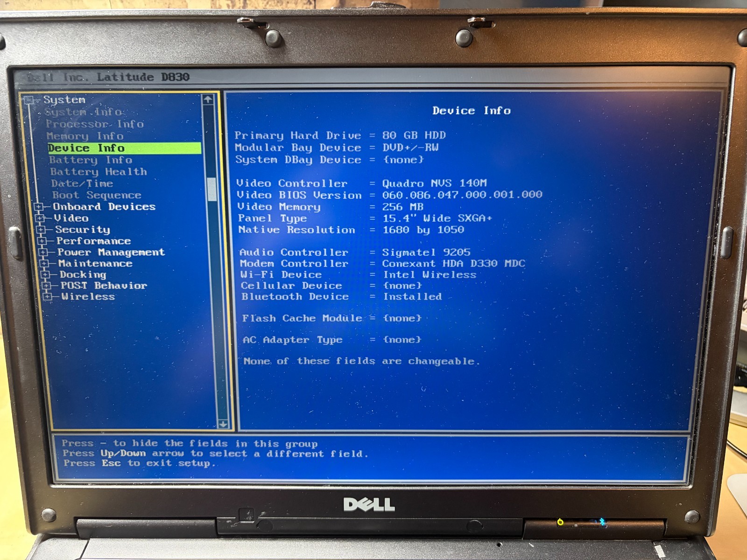Expand the POST Behavior group

click(x=46, y=286)
